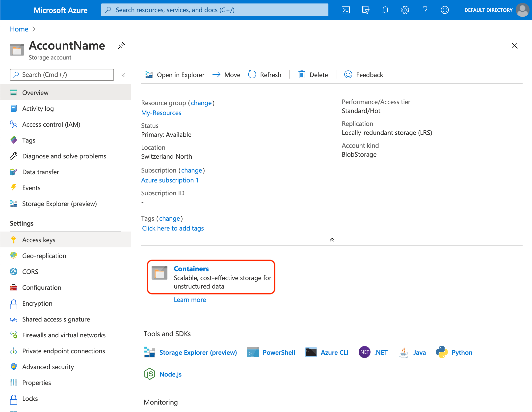Open the hamburger menu next to Microsoft Azure

coord(12,10)
